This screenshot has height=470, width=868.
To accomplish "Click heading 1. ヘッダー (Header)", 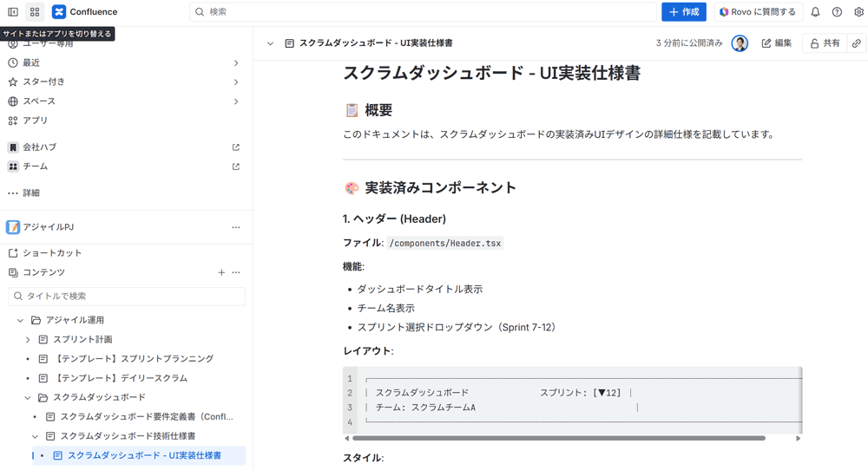I will coord(394,219).
